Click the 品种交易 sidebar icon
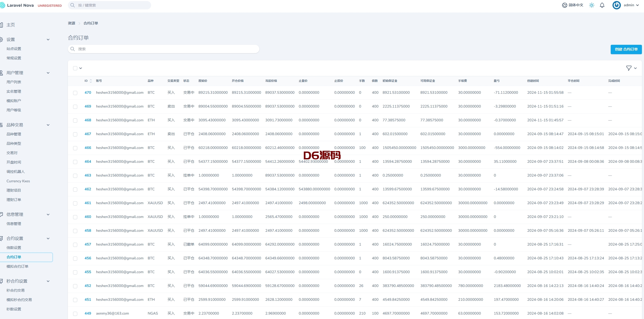The width and height of the screenshot is (644, 319). click(1, 125)
